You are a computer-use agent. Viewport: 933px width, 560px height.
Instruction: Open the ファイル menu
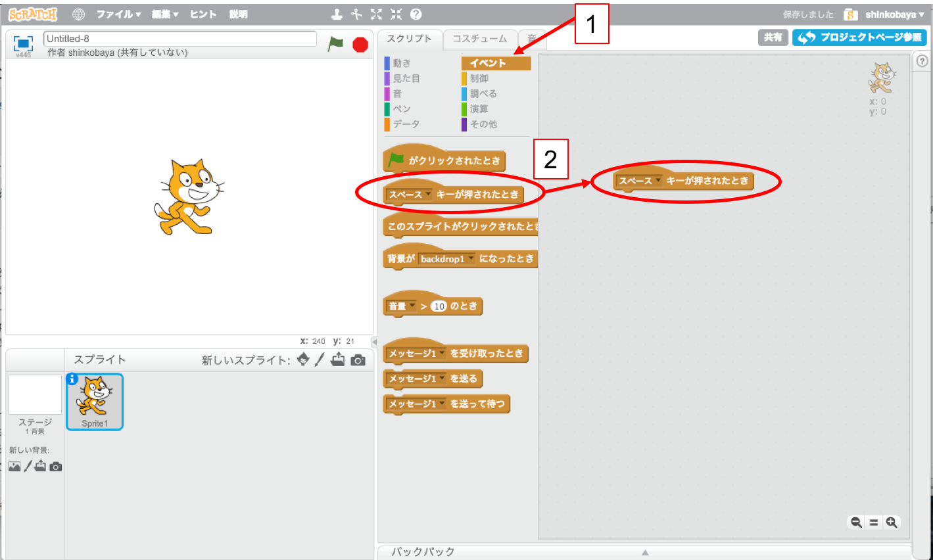[118, 14]
